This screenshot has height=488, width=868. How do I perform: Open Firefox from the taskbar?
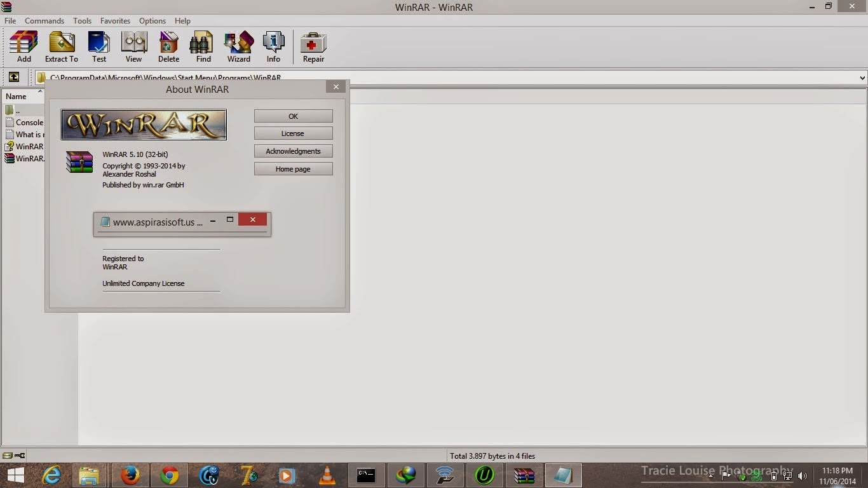pos(130,475)
